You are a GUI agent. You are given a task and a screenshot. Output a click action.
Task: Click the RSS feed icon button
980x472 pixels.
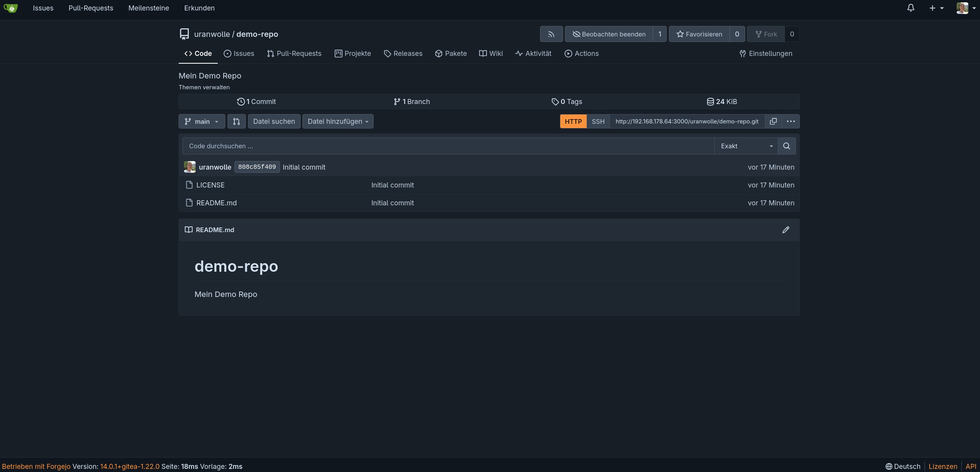551,34
